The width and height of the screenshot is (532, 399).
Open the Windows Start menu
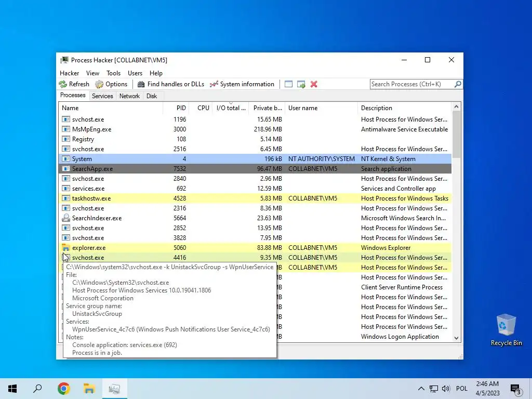(x=12, y=389)
